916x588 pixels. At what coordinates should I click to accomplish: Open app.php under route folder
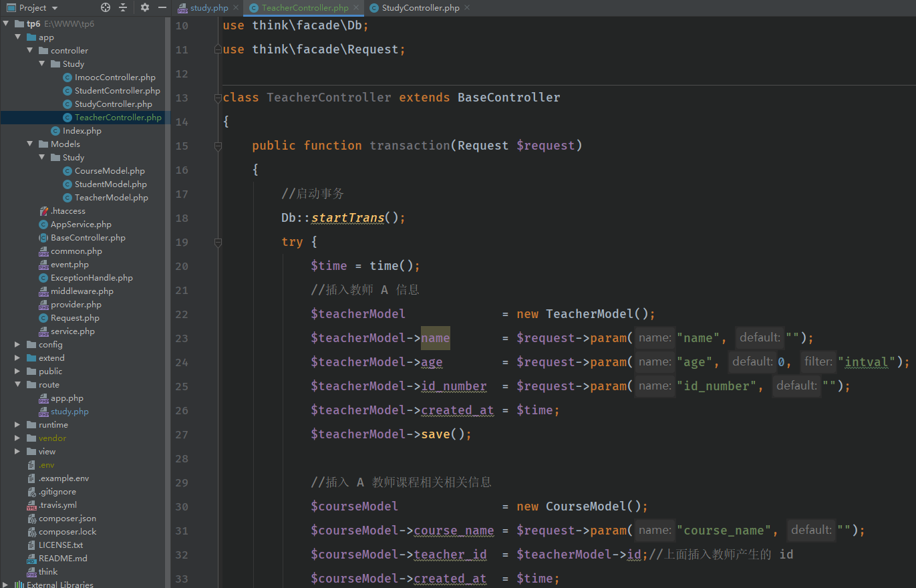point(67,398)
